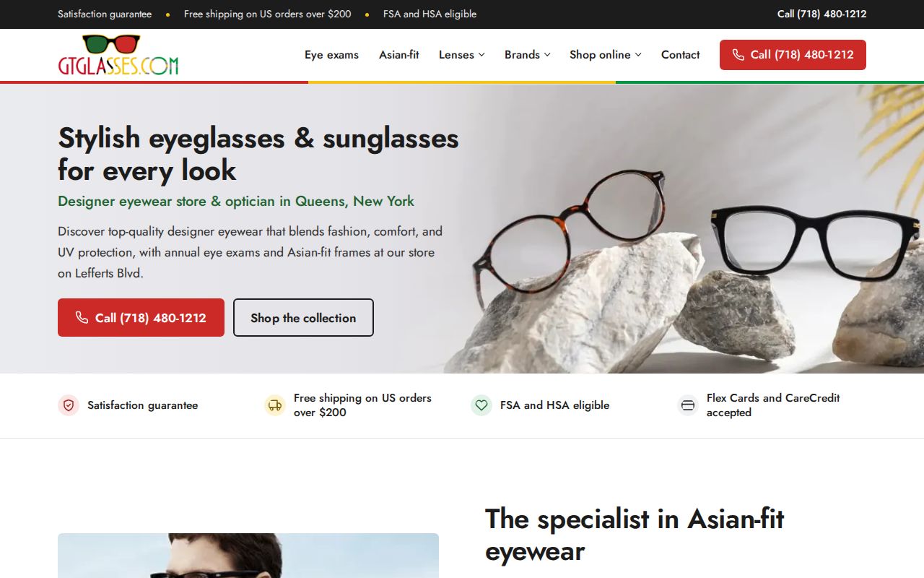Open the Contact page from navigation
This screenshot has height=578, width=924.
pos(681,55)
